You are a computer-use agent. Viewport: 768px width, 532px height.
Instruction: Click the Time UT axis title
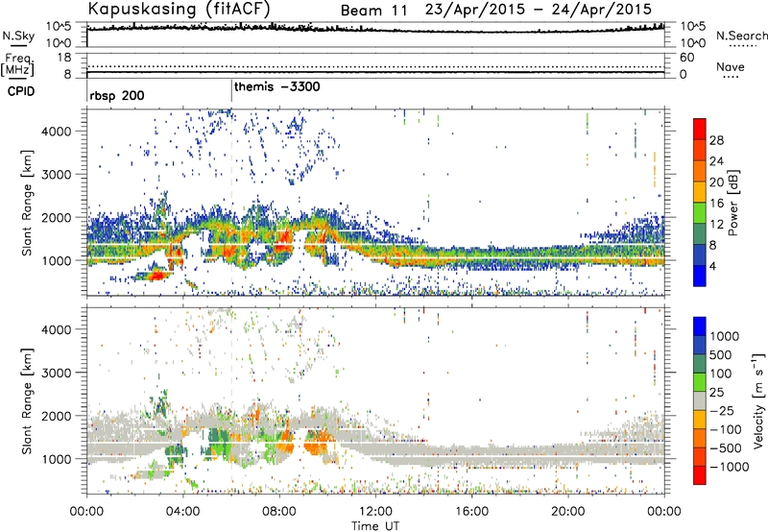click(x=375, y=526)
